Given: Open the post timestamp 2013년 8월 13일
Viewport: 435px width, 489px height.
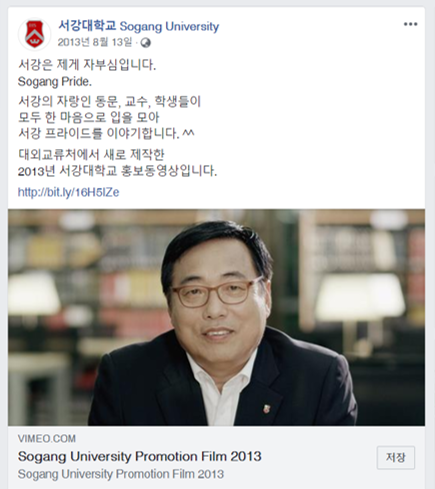Looking at the screenshot, I should tap(95, 42).
